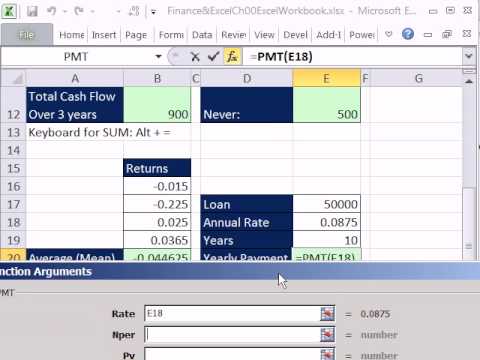
Task: Collapse Pv field dialog button
Action: (327, 354)
